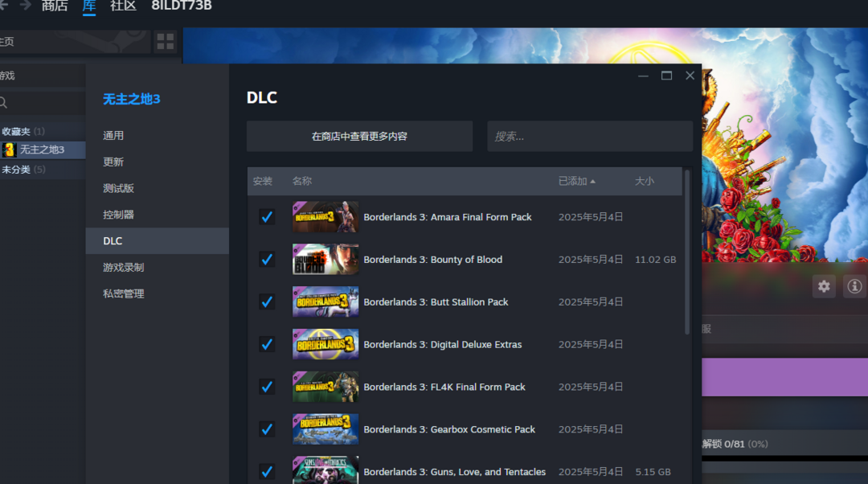Click the 无主之地3 game icon in favorites
Viewport: 868px width, 484px height.
(x=9, y=150)
